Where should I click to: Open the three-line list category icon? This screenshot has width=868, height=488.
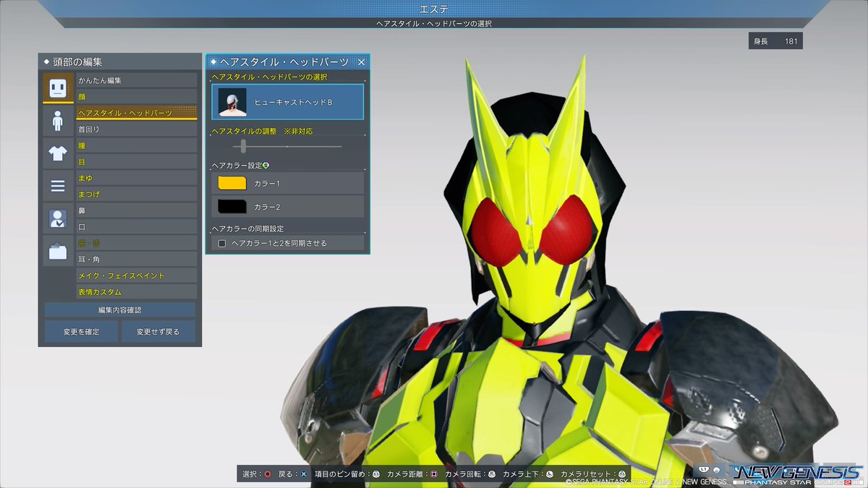pos(58,187)
